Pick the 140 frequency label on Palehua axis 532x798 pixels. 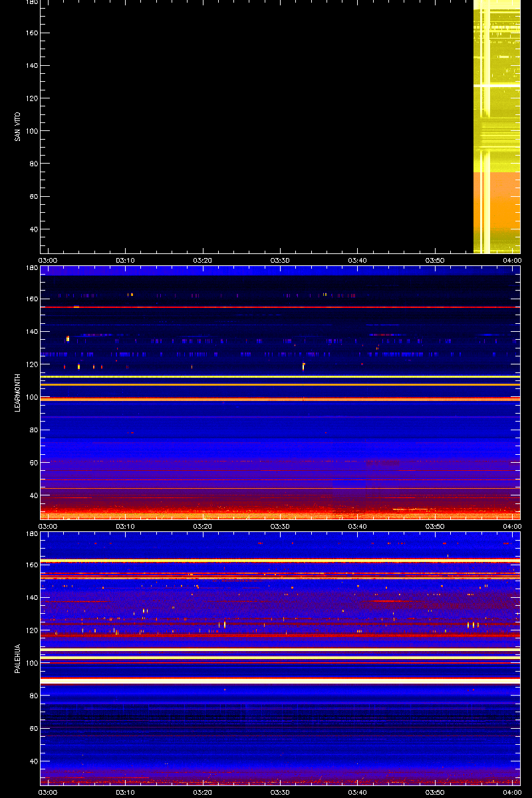pos(31,597)
